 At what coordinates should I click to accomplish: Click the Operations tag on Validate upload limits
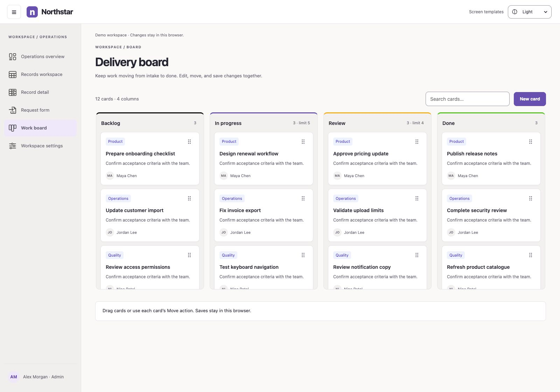pos(345,198)
